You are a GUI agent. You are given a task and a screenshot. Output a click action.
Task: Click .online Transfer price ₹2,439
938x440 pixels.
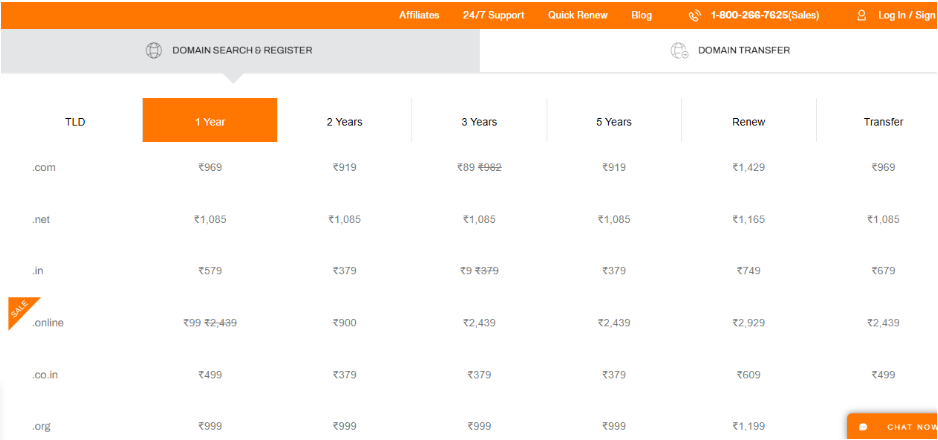point(883,323)
